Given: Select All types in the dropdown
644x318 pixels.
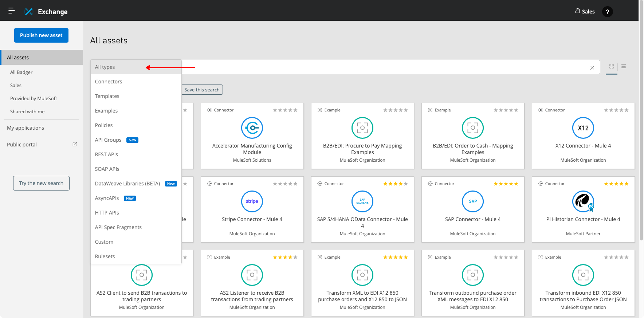Looking at the screenshot, I should click(136, 67).
